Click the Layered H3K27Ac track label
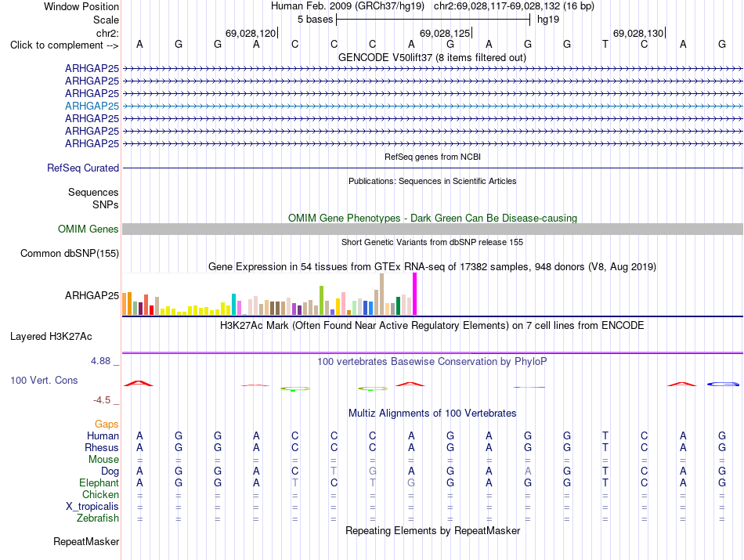This screenshot has width=744, height=560. tap(51, 337)
